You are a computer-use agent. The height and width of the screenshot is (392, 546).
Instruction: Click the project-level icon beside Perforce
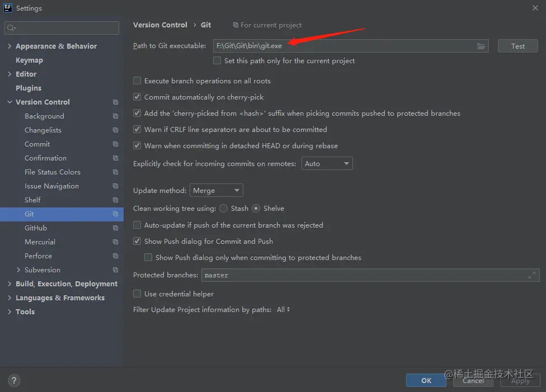(x=116, y=256)
